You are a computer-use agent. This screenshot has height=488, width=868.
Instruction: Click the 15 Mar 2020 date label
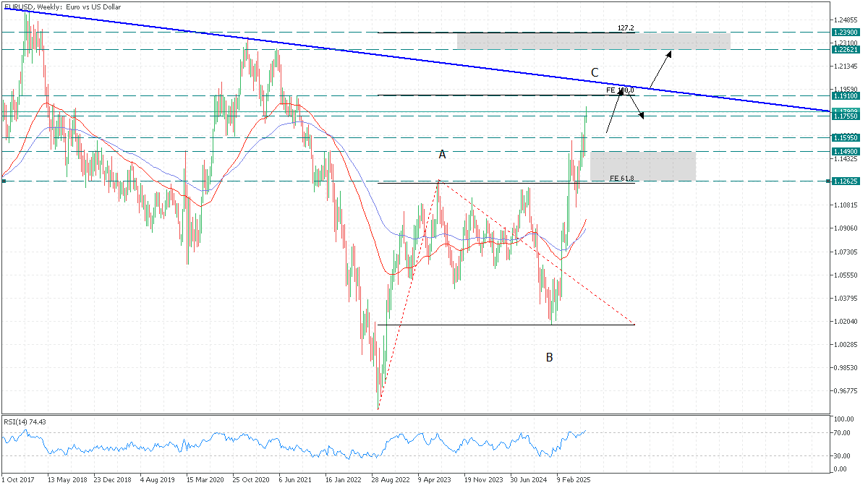coord(205,479)
